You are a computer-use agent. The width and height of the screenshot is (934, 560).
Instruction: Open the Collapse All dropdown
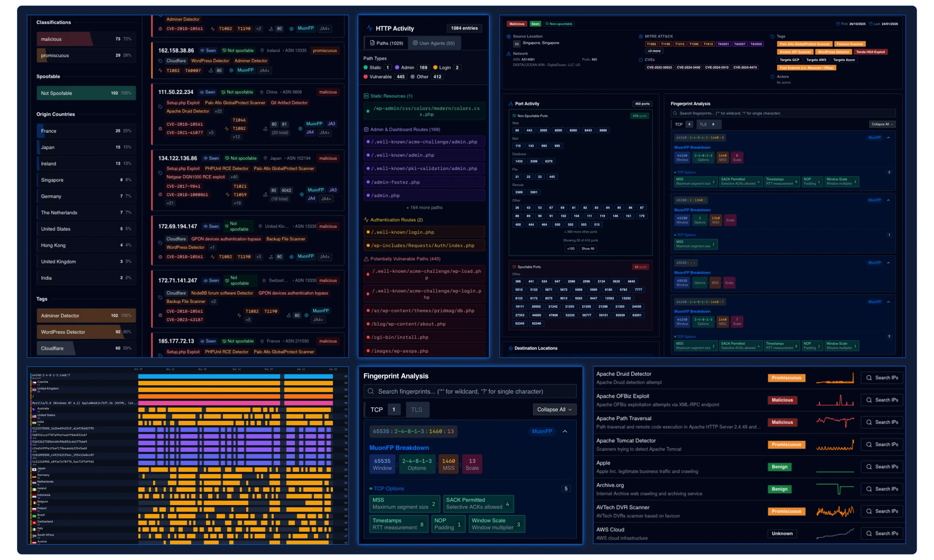(554, 409)
